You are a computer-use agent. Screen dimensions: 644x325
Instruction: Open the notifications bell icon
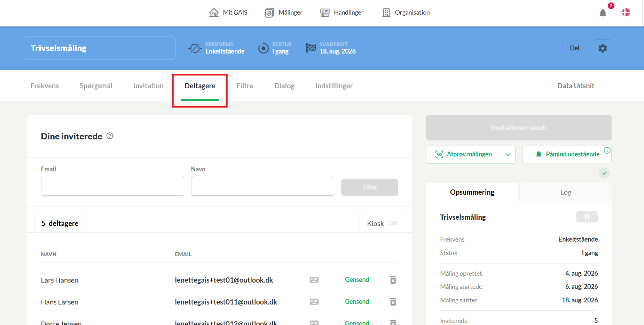603,13
